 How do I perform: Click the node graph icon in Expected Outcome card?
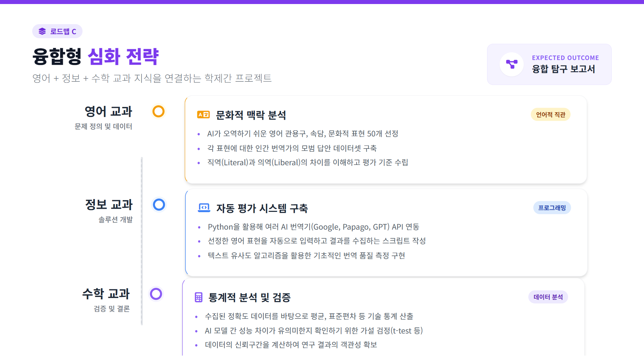(512, 64)
